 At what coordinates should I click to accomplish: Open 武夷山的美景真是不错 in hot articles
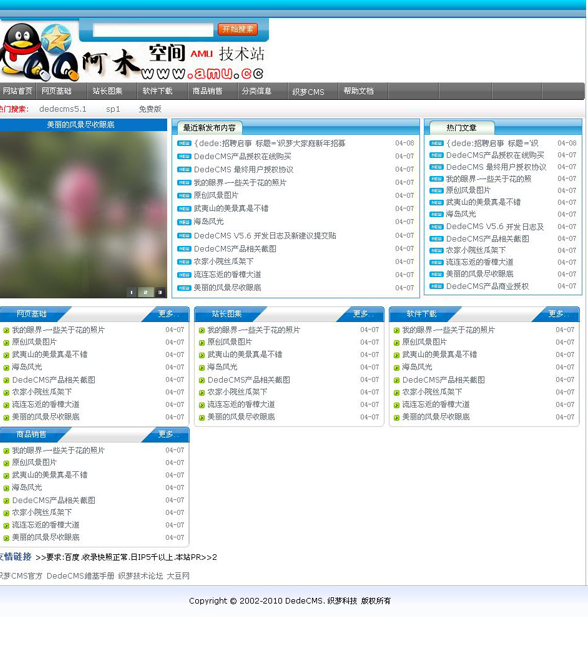[483, 202]
